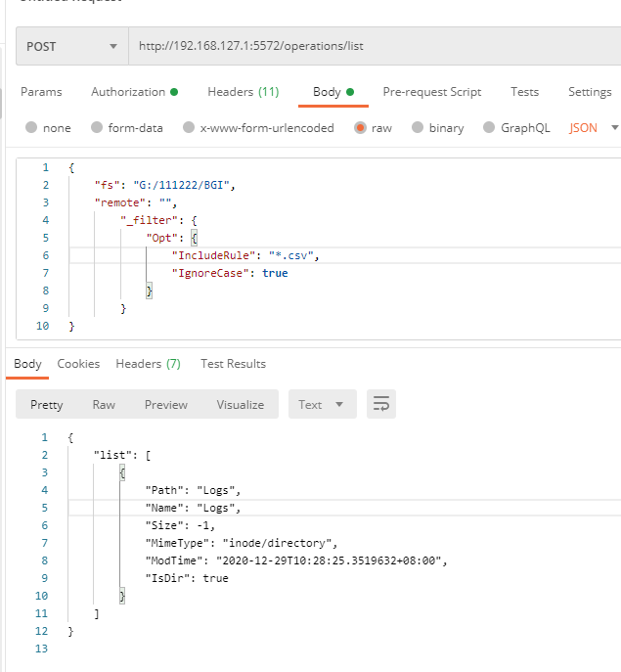621x672 pixels.
Task: Open the JSON format dropdown
Action: tap(594, 128)
